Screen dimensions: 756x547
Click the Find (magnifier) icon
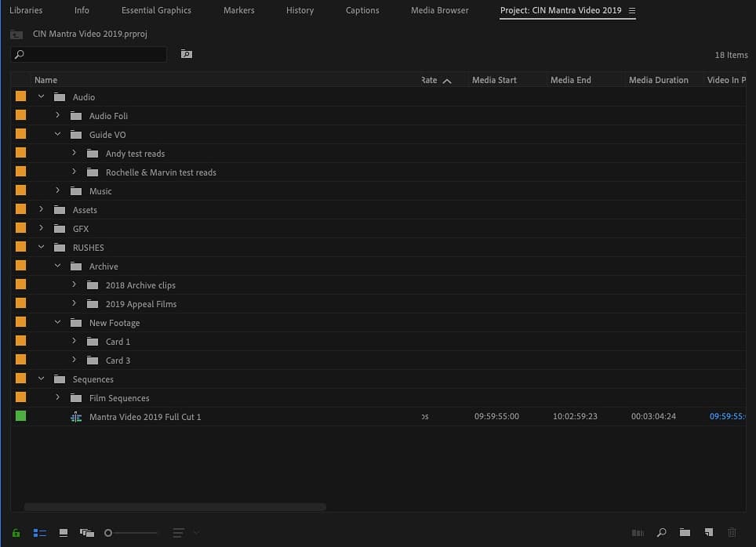(x=661, y=532)
